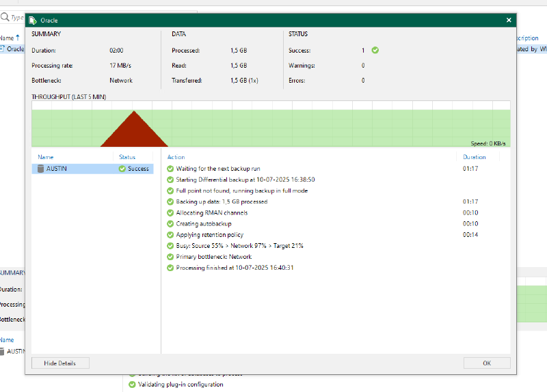Click the check icon for 'Creating autobackup'
547x392 pixels.
point(170,224)
